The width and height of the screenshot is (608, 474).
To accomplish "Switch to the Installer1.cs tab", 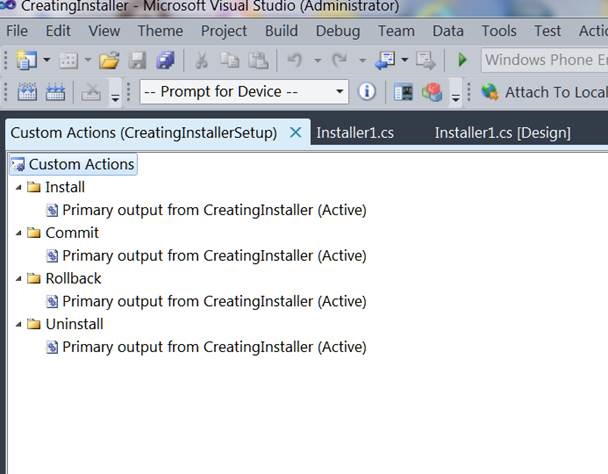I will [x=356, y=132].
